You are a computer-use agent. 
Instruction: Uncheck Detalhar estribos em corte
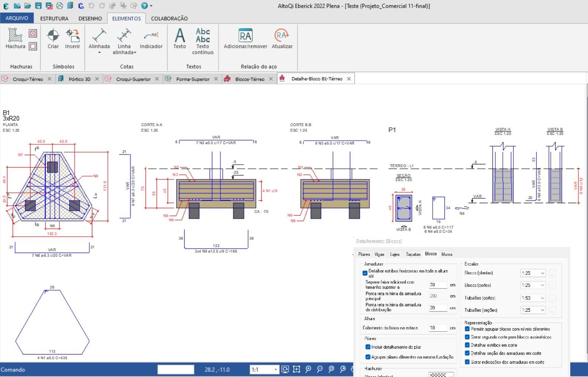coord(467,345)
